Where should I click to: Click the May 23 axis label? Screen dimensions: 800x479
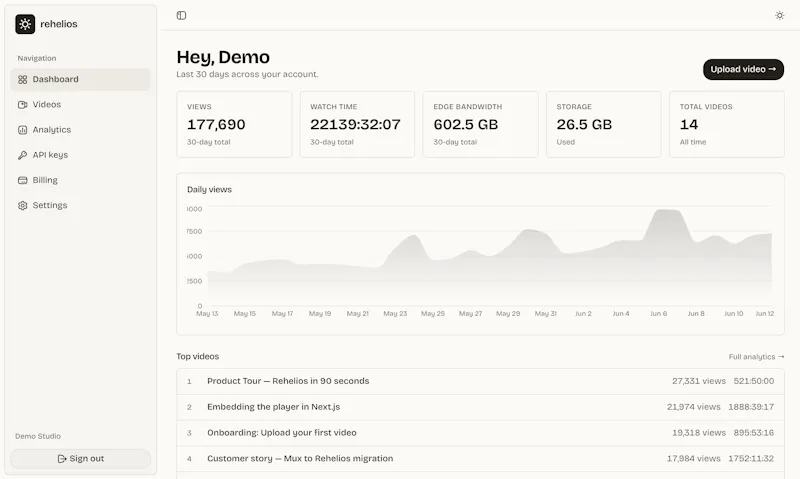[x=395, y=314]
